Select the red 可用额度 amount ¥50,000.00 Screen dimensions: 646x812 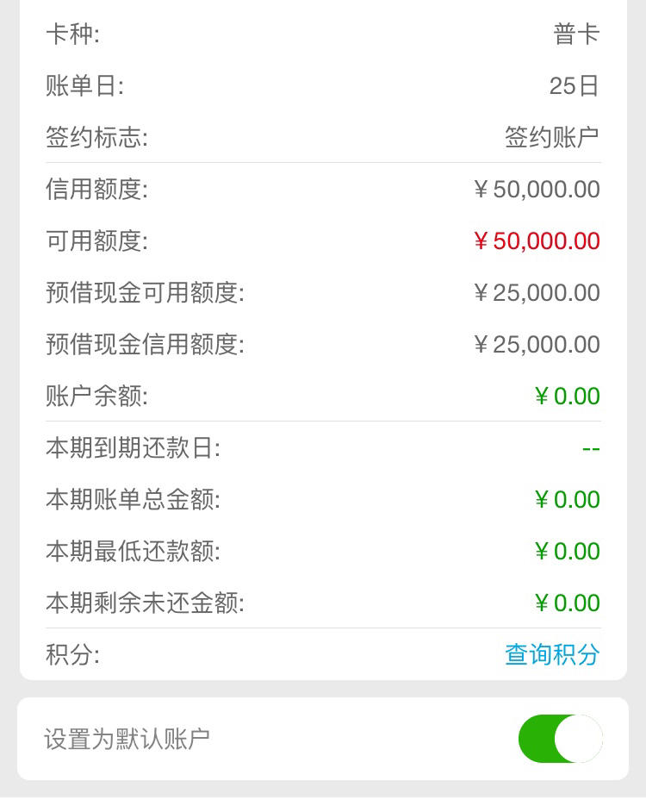537,240
